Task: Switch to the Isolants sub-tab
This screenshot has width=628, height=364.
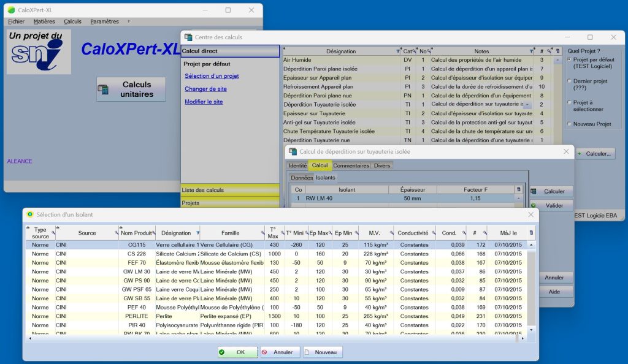Action: (x=326, y=178)
